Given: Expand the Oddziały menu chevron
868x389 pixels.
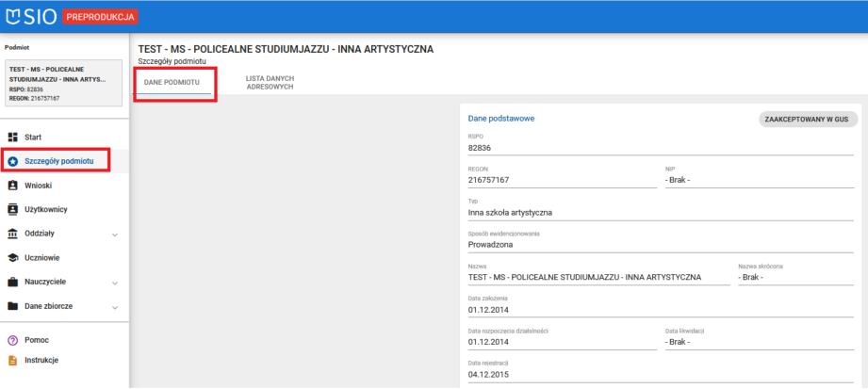Looking at the screenshot, I should (115, 234).
